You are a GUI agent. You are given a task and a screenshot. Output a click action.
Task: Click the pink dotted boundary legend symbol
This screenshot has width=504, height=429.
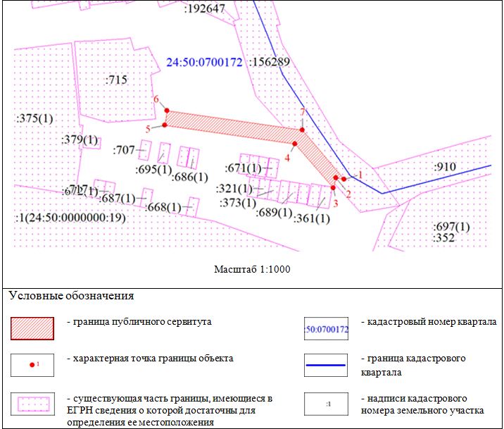pos(32,402)
